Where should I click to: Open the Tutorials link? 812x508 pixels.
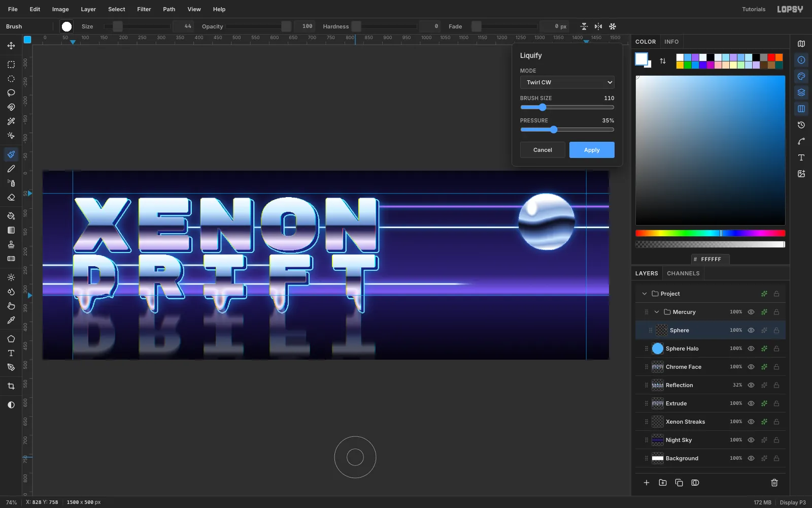point(754,9)
